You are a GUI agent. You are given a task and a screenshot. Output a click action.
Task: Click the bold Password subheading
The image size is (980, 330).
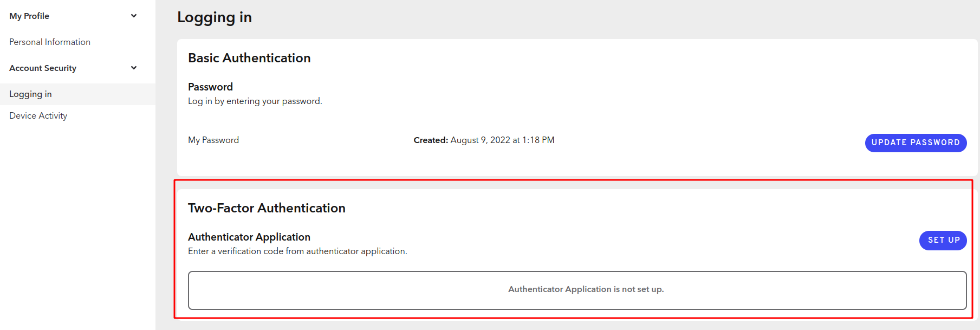click(x=210, y=87)
